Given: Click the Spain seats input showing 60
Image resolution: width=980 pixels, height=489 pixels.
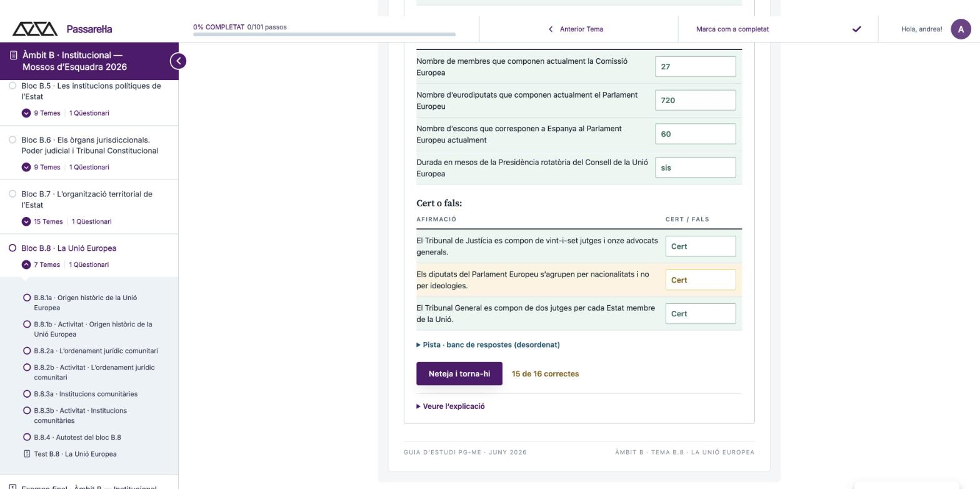Looking at the screenshot, I should (x=696, y=134).
